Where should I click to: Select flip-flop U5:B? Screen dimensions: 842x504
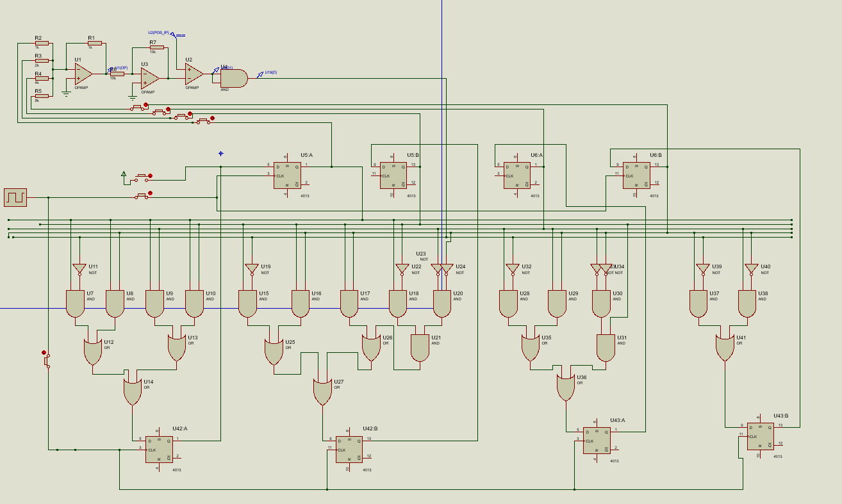click(x=393, y=175)
